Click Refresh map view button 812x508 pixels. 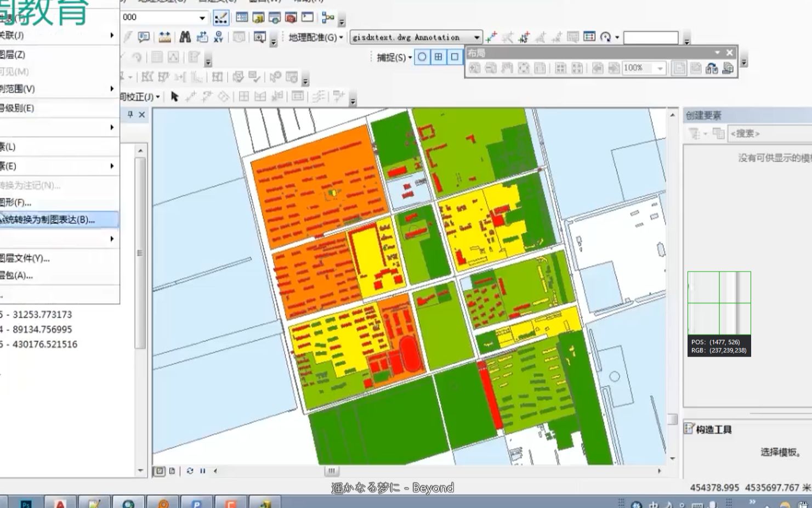click(190, 471)
